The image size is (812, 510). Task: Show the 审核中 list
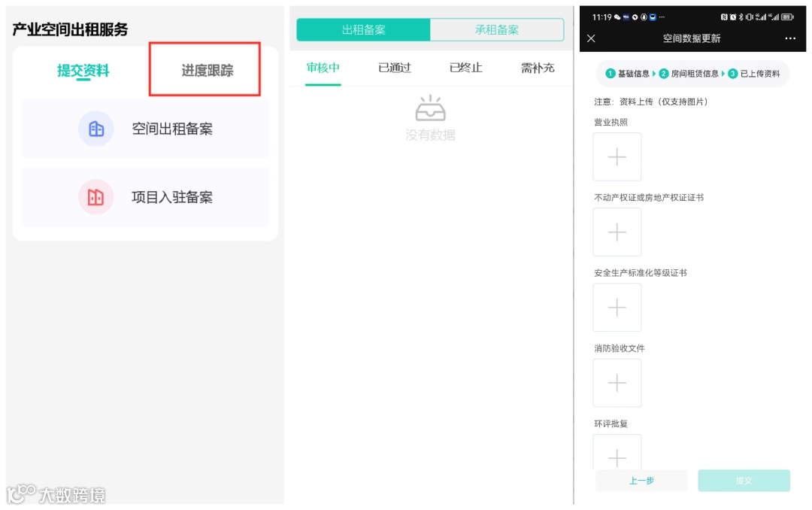pyautogui.click(x=323, y=68)
